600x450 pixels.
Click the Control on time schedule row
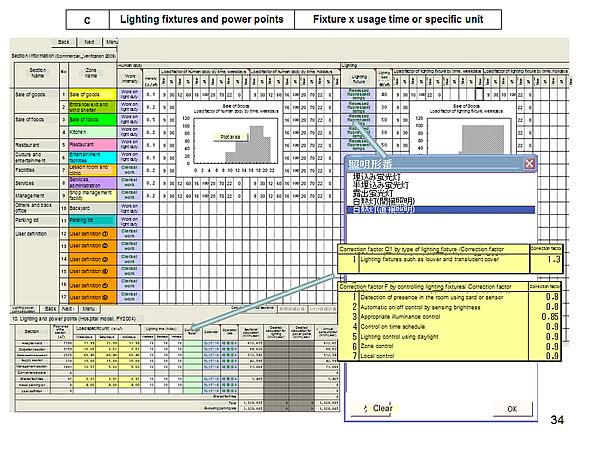point(449,327)
